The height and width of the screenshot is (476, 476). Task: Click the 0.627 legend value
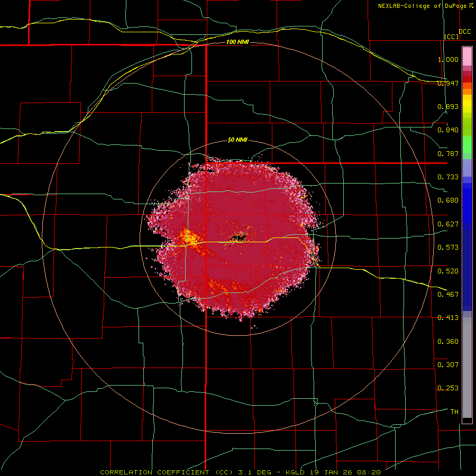pos(448,224)
